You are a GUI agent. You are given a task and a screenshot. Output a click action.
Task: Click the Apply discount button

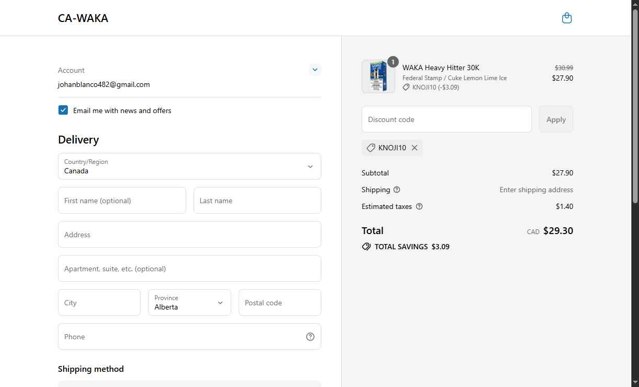556,119
